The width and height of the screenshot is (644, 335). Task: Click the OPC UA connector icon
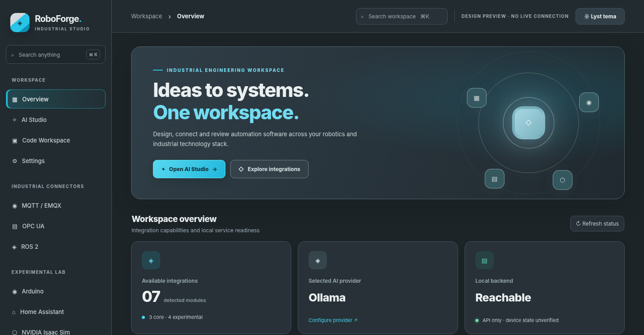coord(15,226)
